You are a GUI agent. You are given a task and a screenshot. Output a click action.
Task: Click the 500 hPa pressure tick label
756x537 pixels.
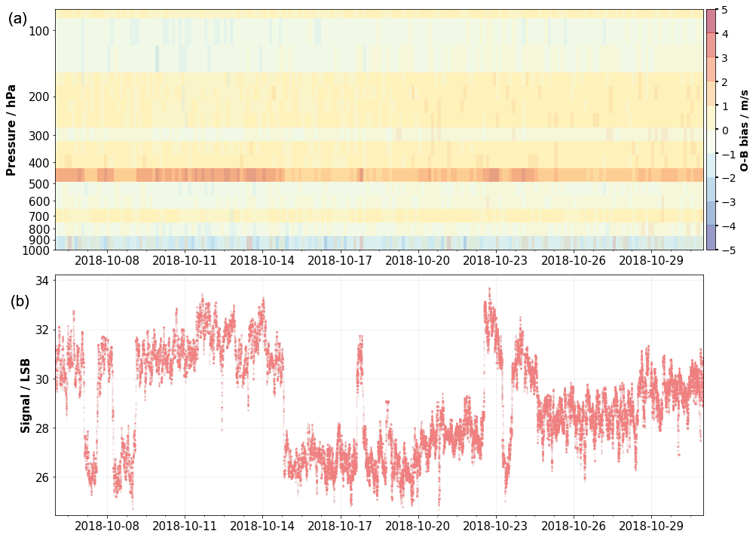[x=38, y=184]
